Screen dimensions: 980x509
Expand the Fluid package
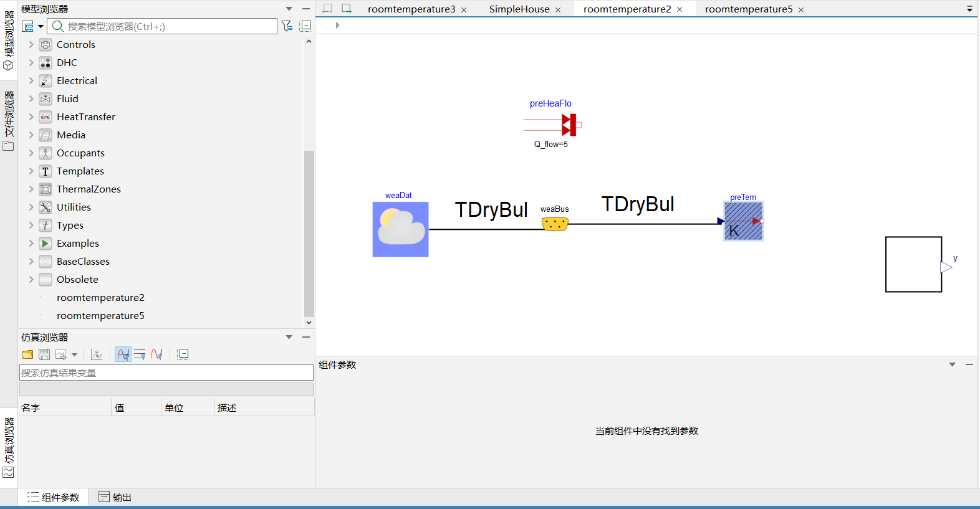point(31,99)
